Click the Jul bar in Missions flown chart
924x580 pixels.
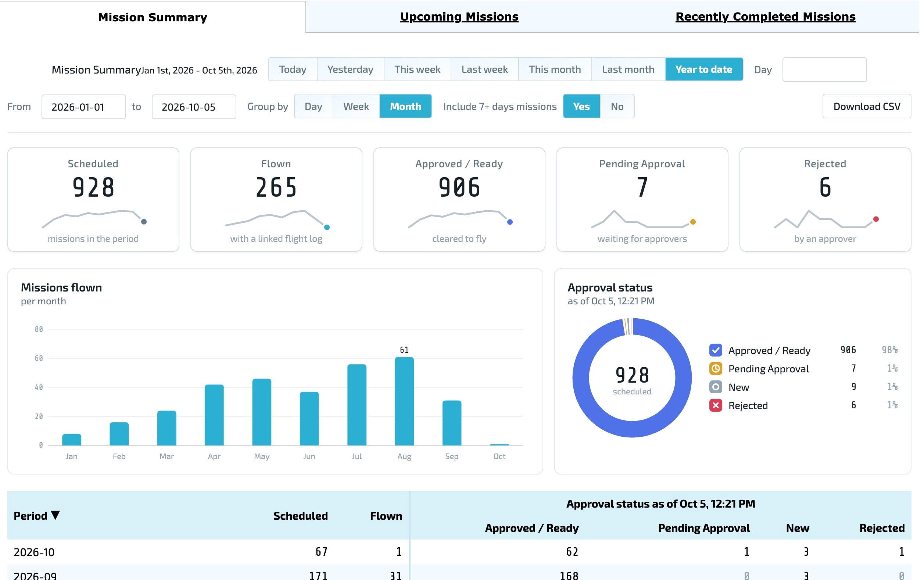(x=357, y=405)
